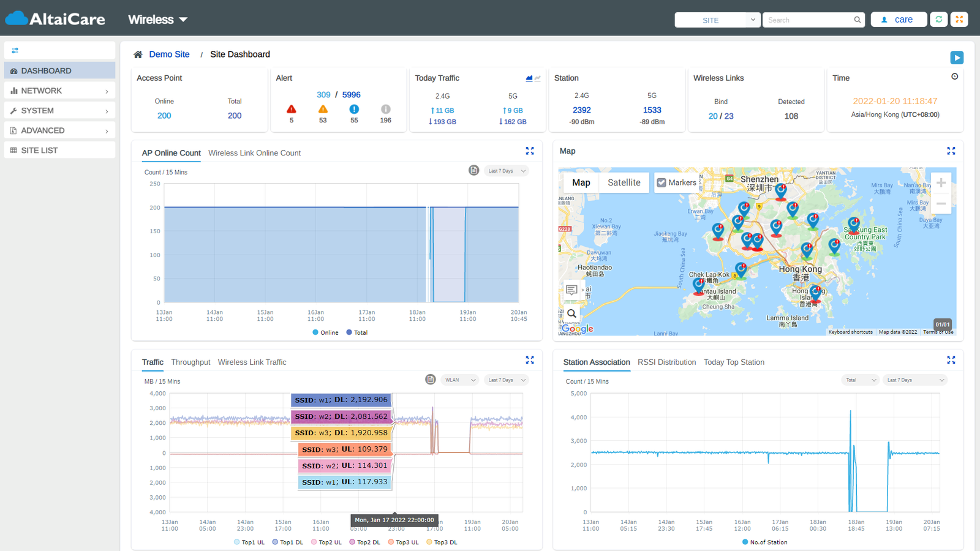Expand the Station Association panel fullscreen
The image size is (980, 551).
pyautogui.click(x=951, y=360)
